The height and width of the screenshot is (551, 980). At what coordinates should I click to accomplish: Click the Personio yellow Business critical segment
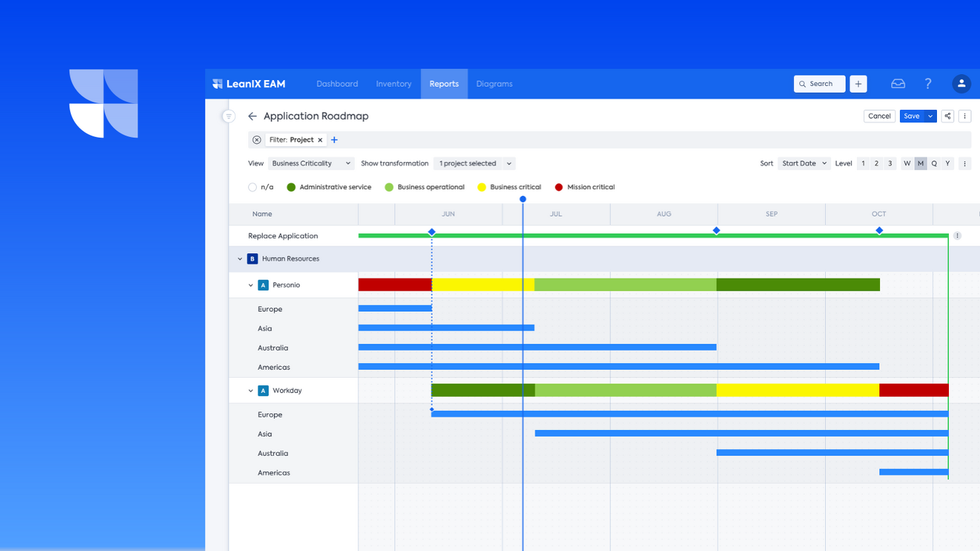coord(483,285)
